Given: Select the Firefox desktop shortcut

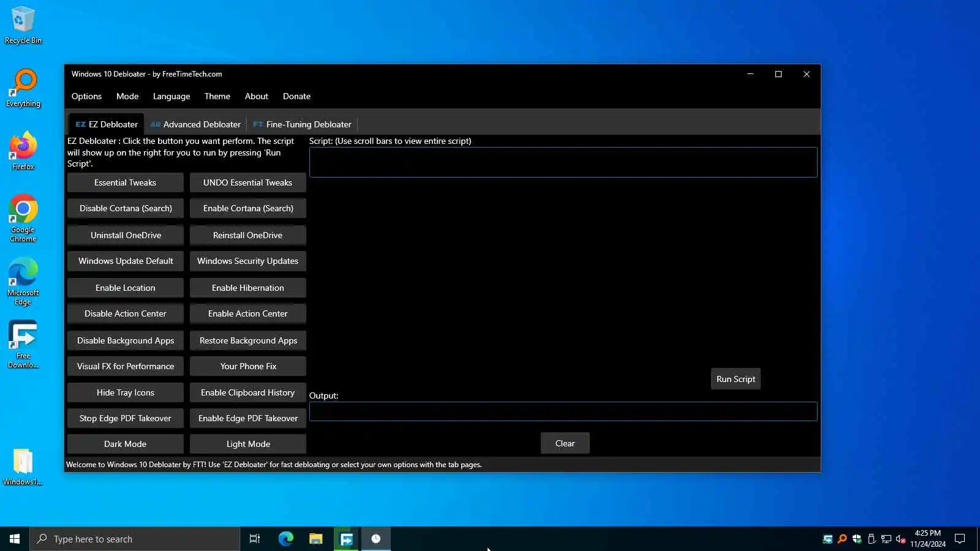Looking at the screenshot, I should (23, 151).
